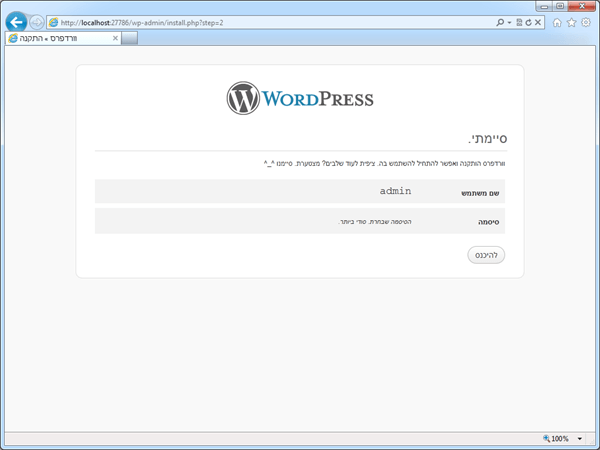
Task: Select the WordPress installation tab
Action: [x=63, y=38]
